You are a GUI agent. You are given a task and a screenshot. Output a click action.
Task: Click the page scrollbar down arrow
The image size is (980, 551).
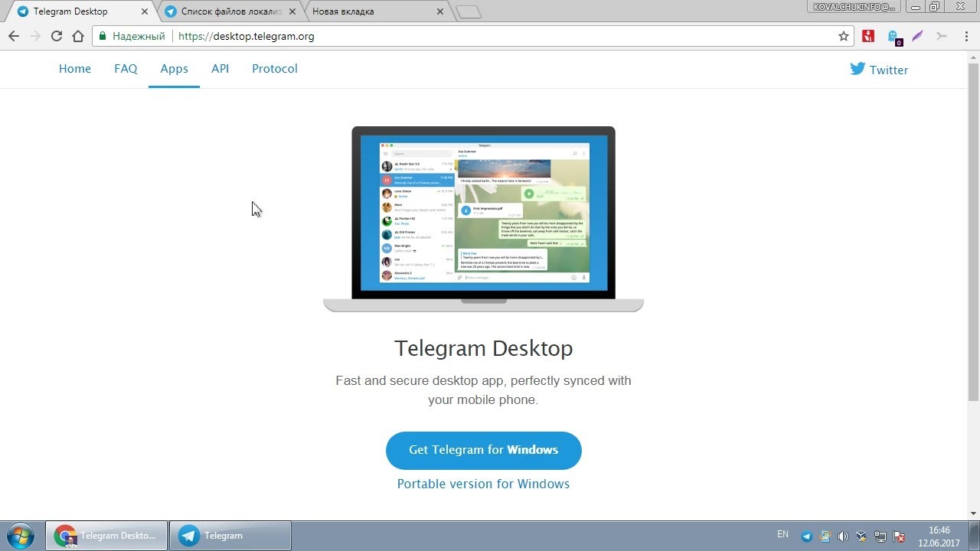[973, 514]
